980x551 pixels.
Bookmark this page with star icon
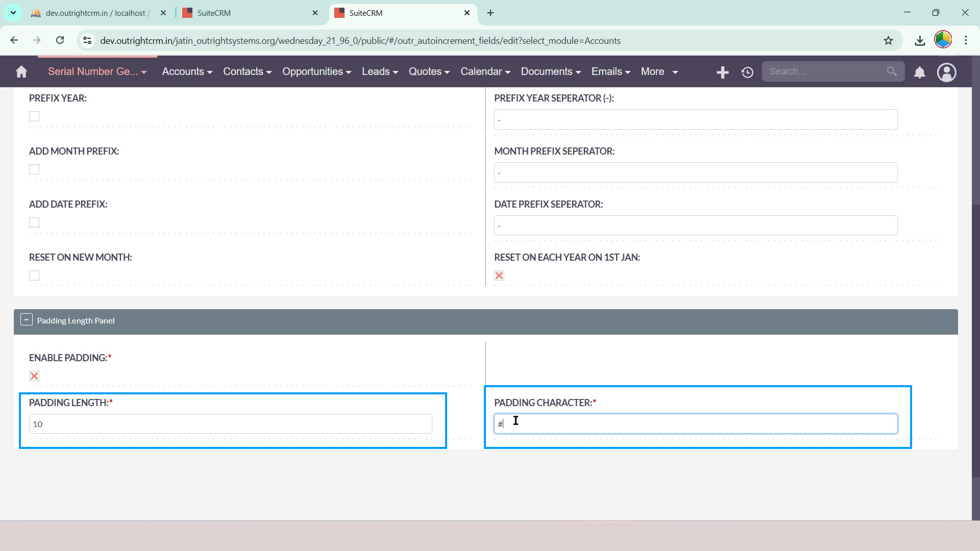[x=888, y=41]
